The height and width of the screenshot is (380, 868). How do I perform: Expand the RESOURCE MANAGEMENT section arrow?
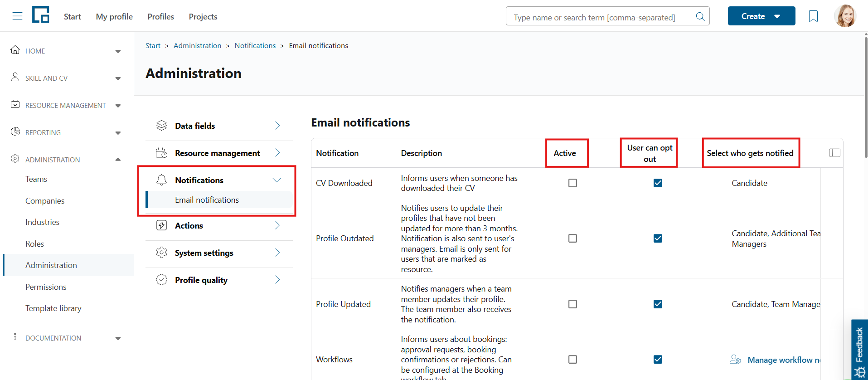[118, 106]
